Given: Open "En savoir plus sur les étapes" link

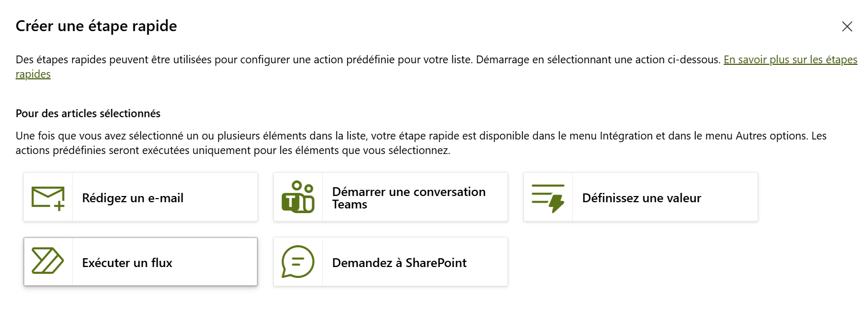Looking at the screenshot, I should [x=790, y=60].
